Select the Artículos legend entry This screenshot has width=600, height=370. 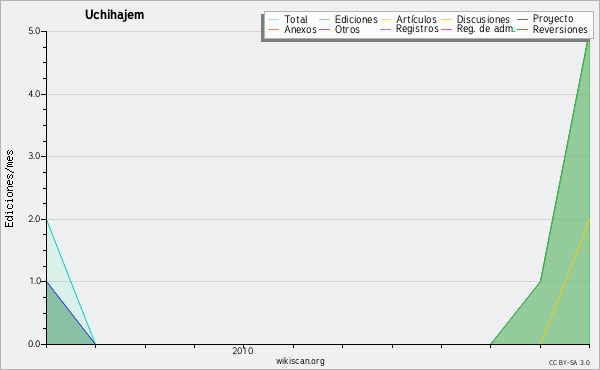[x=416, y=19]
